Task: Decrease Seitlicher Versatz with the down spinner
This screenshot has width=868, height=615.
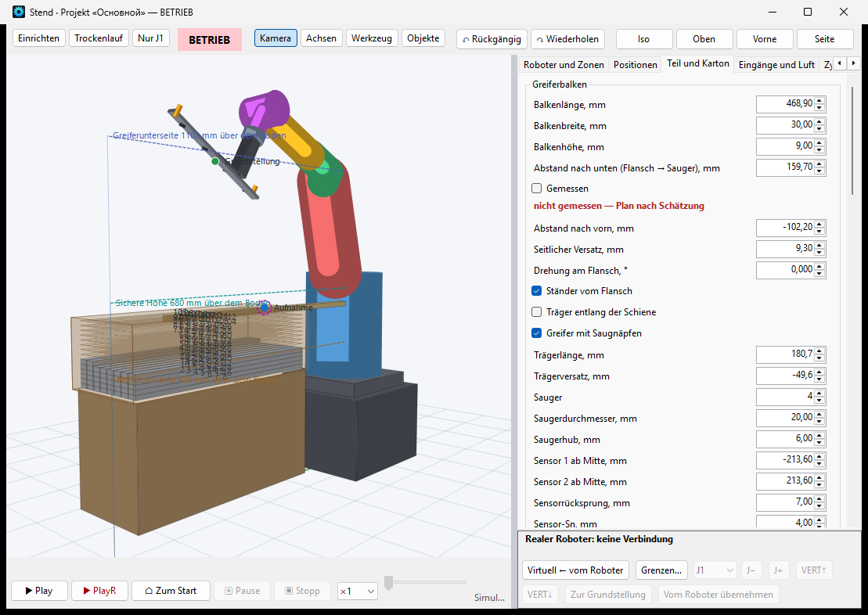Action: click(x=819, y=253)
